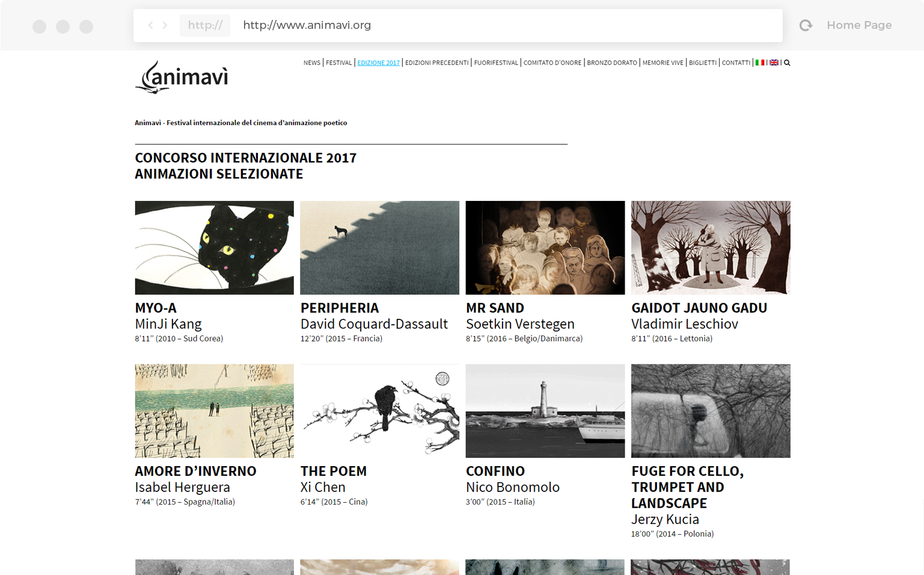
Task: Switch language with the UK flag
Action: (x=774, y=63)
